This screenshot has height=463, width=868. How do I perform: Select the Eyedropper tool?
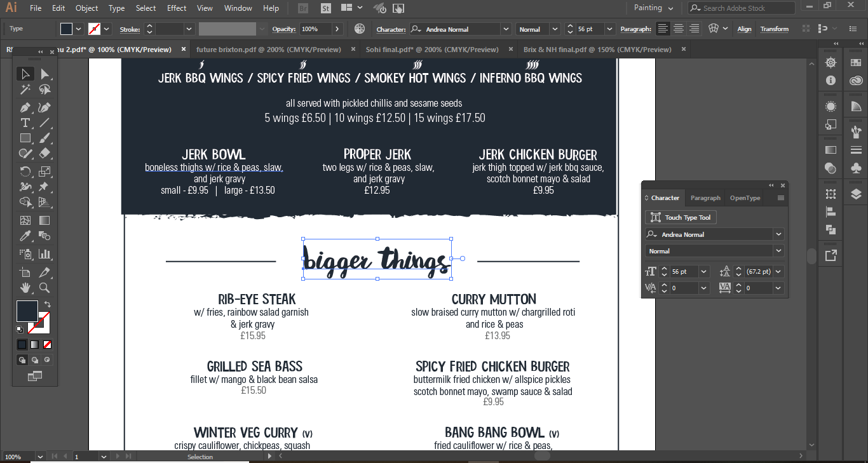pos(25,236)
